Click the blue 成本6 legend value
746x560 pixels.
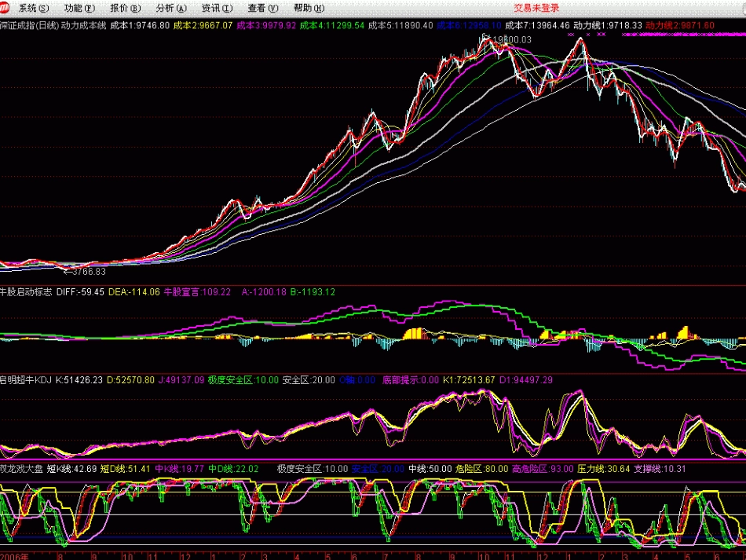[469, 25]
